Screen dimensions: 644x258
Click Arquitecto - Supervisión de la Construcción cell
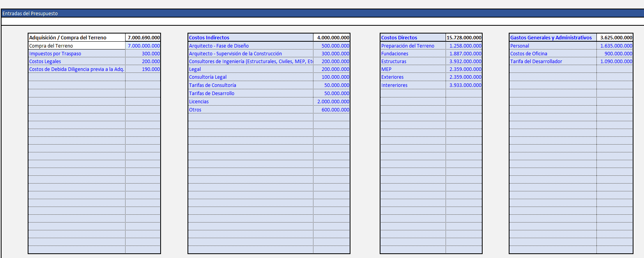pyautogui.click(x=250, y=53)
